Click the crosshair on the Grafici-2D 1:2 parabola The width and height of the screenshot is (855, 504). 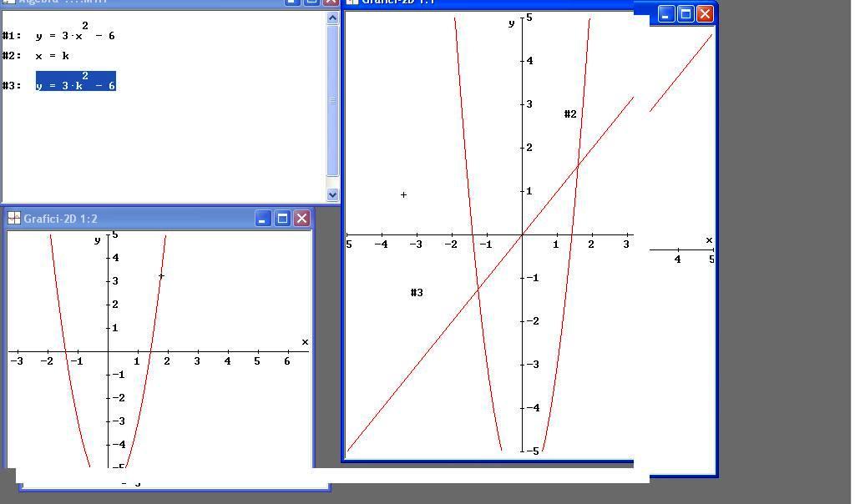tap(161, 276)
